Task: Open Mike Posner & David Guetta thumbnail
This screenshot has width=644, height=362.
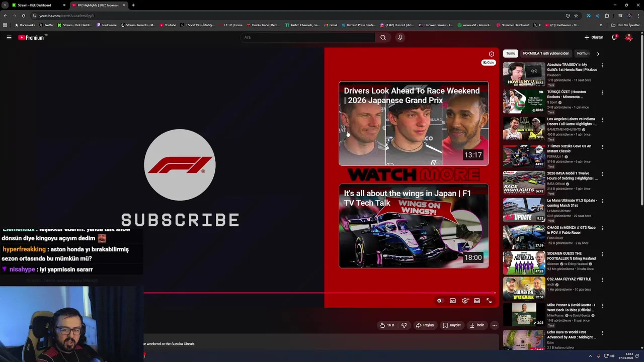Action: click(x=524, y=314)
